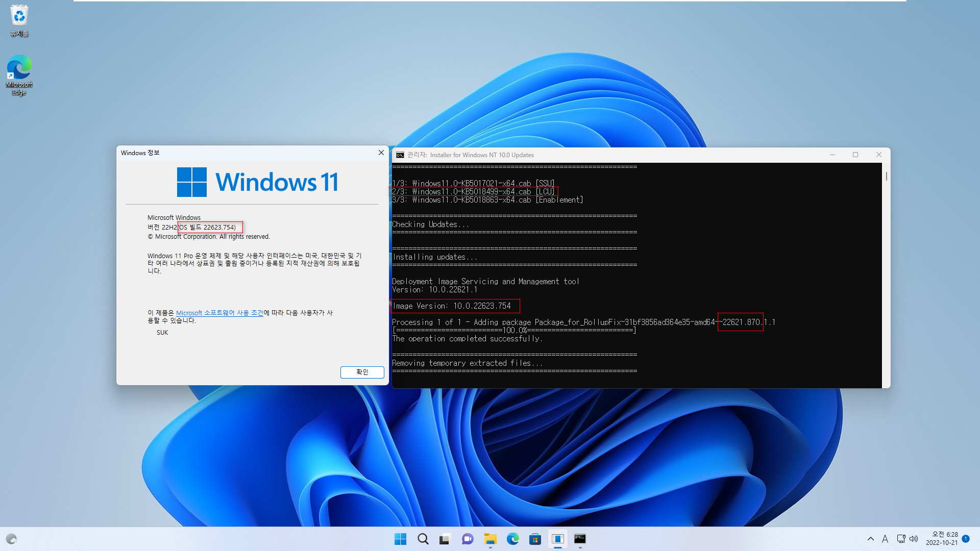Open the Windows Start menu
Viewport: 980px width, 551px height.
401,539
